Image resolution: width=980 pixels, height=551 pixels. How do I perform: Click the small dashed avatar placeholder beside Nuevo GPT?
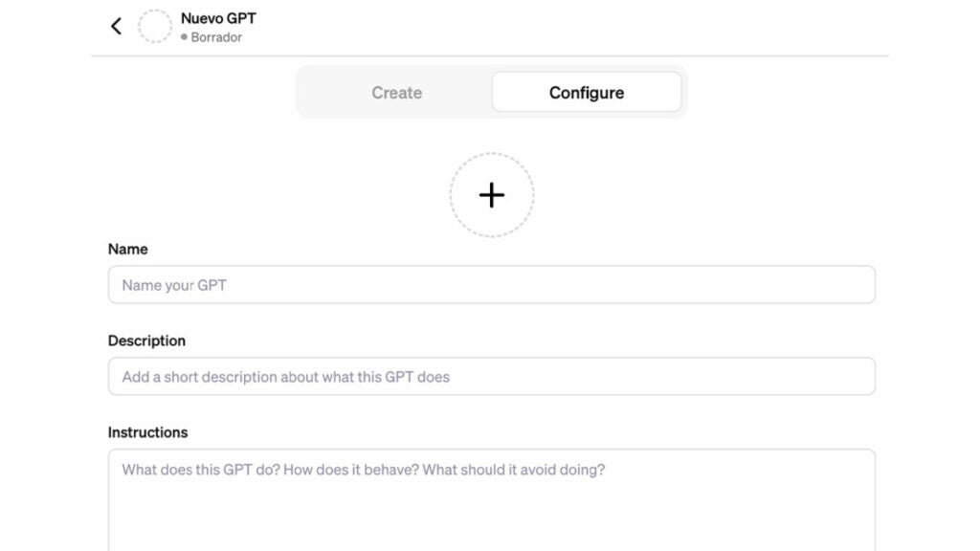point(155,27)
